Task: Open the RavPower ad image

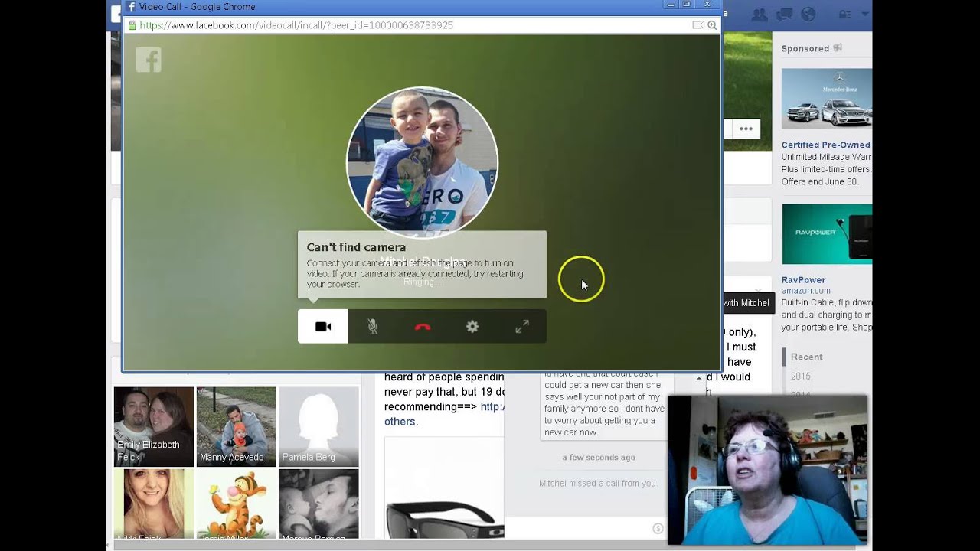Action: 827,233
